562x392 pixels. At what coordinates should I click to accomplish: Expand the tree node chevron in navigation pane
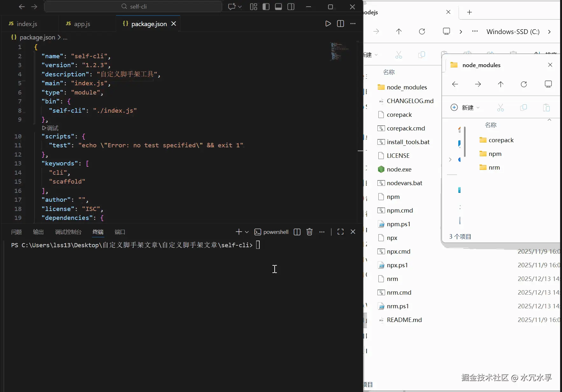click(x=450, y=159)
